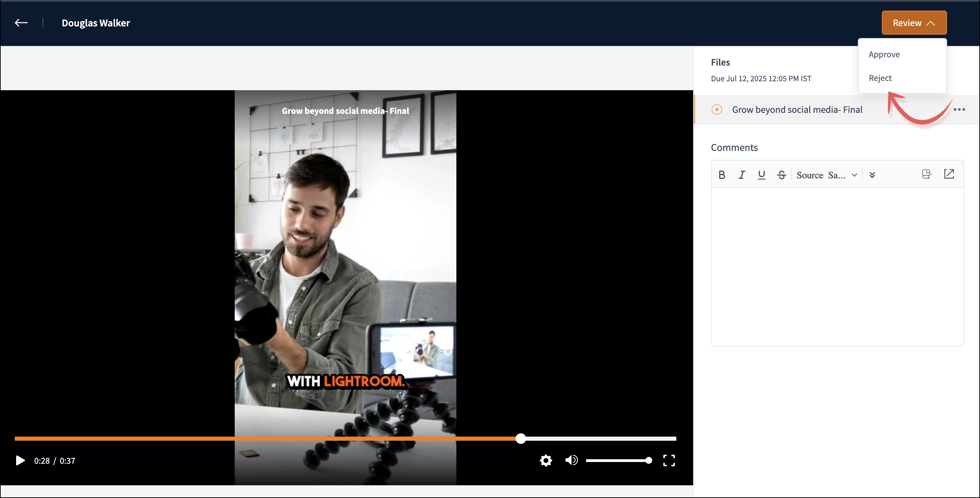980x498 pixels.
Task: Expand more toolbar options chevron
Action: (872, 175)
